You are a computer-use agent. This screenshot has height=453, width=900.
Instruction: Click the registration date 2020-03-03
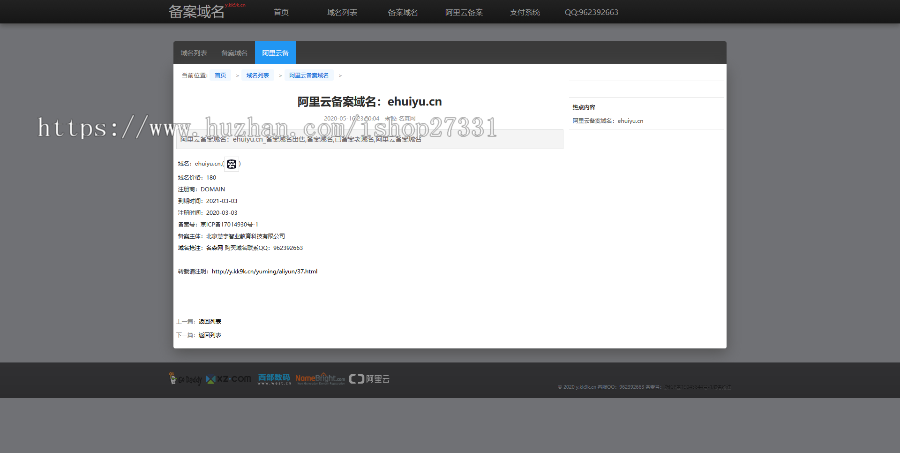click(222, 212)
